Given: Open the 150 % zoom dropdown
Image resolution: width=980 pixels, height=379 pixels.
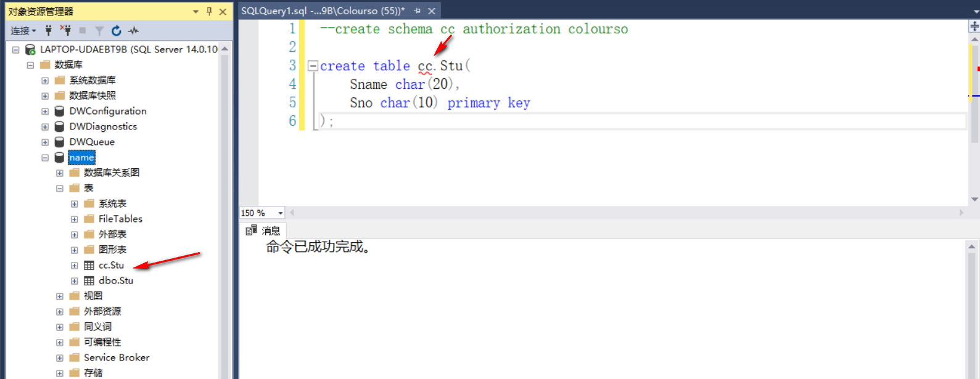Looking at the screenshot, I should coord(281,213).
